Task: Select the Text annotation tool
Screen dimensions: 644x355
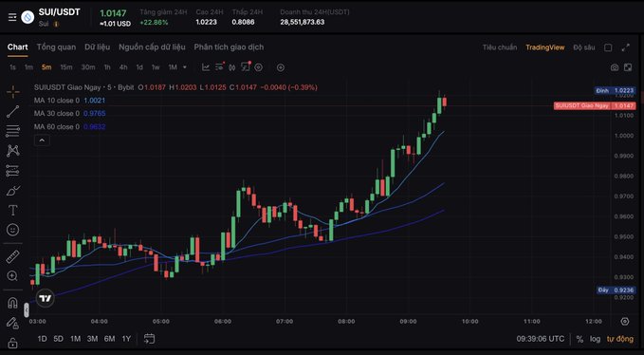Action: point(12,211)
